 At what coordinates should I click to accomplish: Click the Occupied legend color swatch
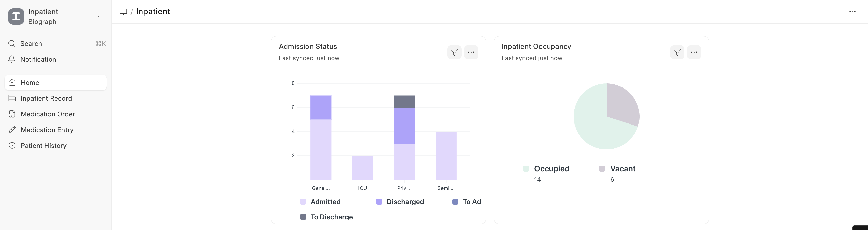click(x=526, y=169)
